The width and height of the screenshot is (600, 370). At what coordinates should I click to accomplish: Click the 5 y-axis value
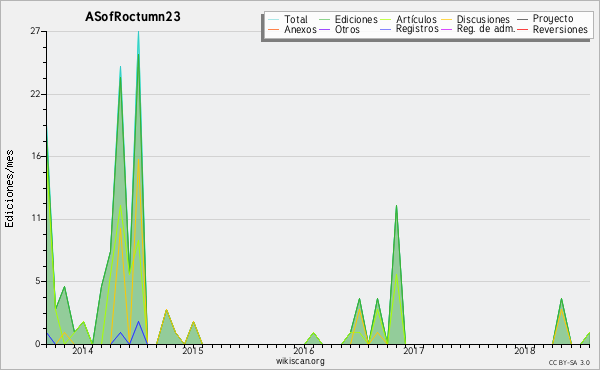pyautogui.click(x=38, y=281)
